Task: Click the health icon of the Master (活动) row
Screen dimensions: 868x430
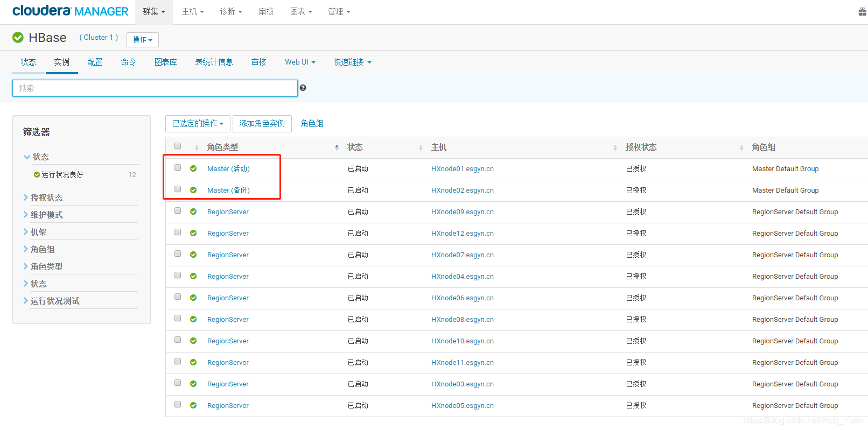Action: click(193, 168)
